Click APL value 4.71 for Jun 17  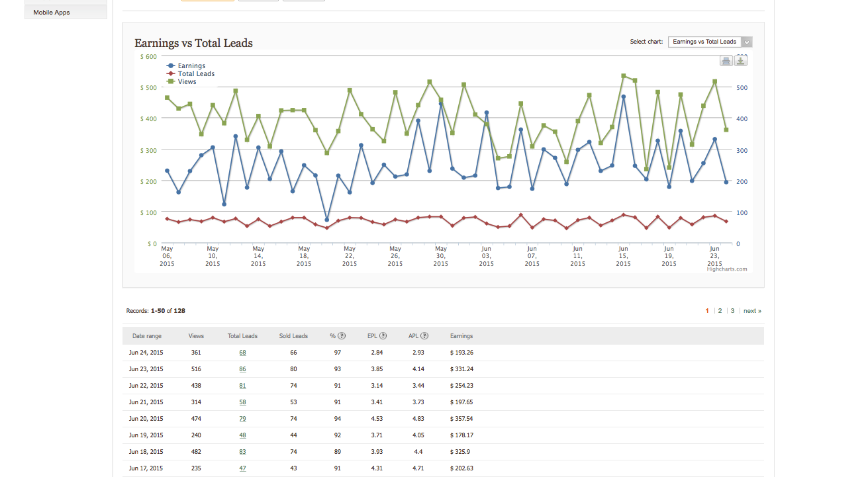point(418,468)
